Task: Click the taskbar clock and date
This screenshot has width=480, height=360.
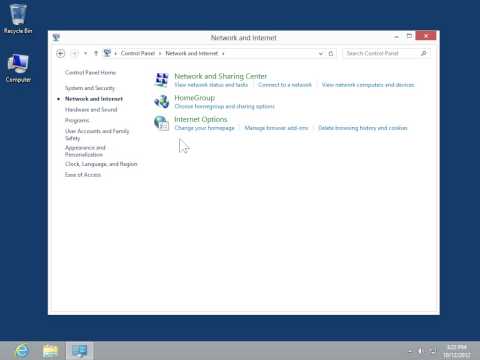Action: click(457, 351)
